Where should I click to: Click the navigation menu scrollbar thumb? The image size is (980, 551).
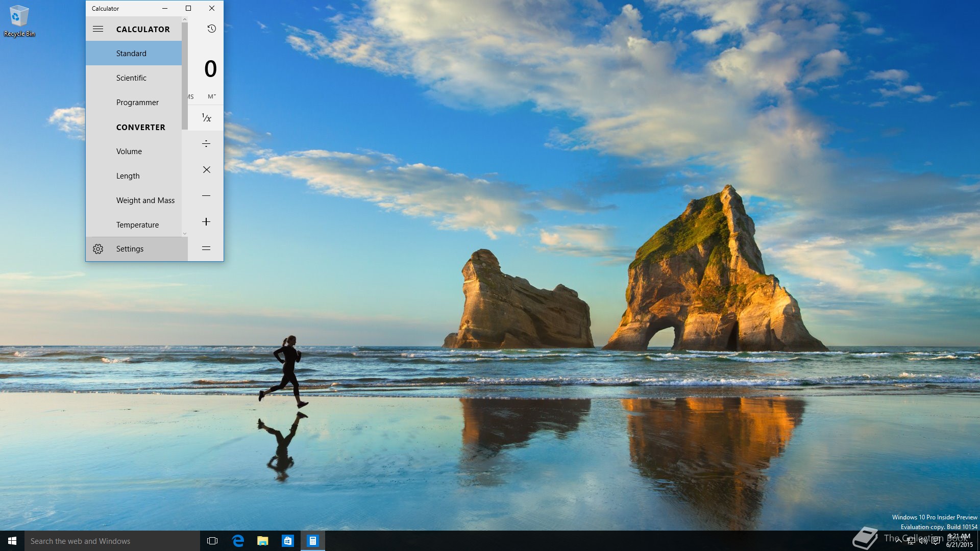click(x=185, y=76)
